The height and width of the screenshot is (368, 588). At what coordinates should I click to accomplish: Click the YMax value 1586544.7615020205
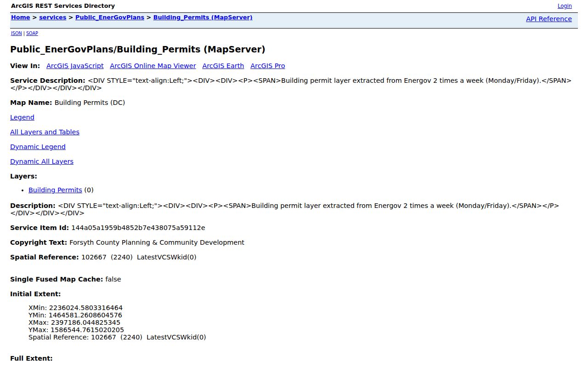point(87,330)
